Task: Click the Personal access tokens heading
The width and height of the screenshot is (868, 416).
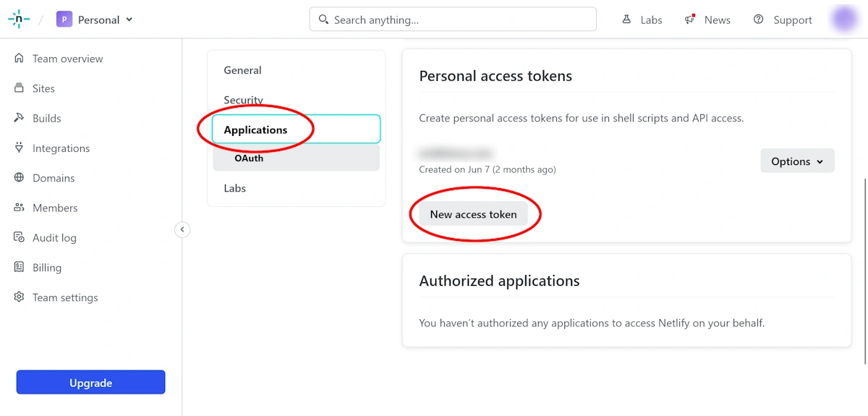Action: pyautogui.click(x=495, y=76)
